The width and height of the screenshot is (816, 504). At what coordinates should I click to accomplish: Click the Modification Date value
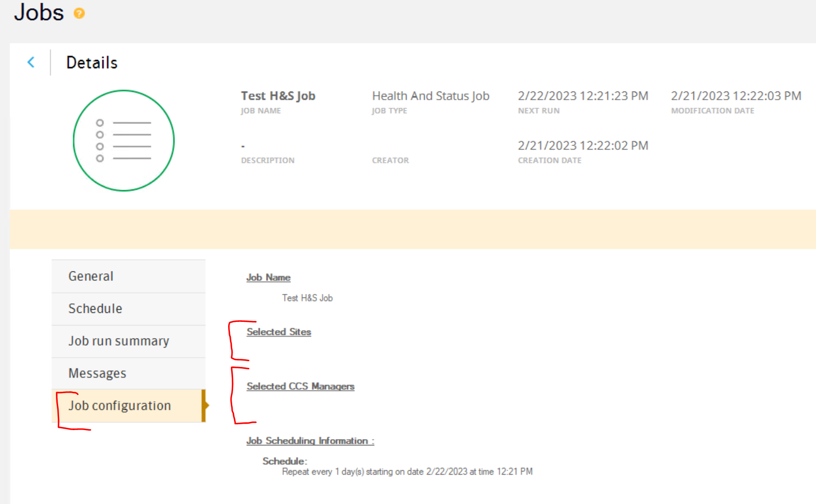736,96
